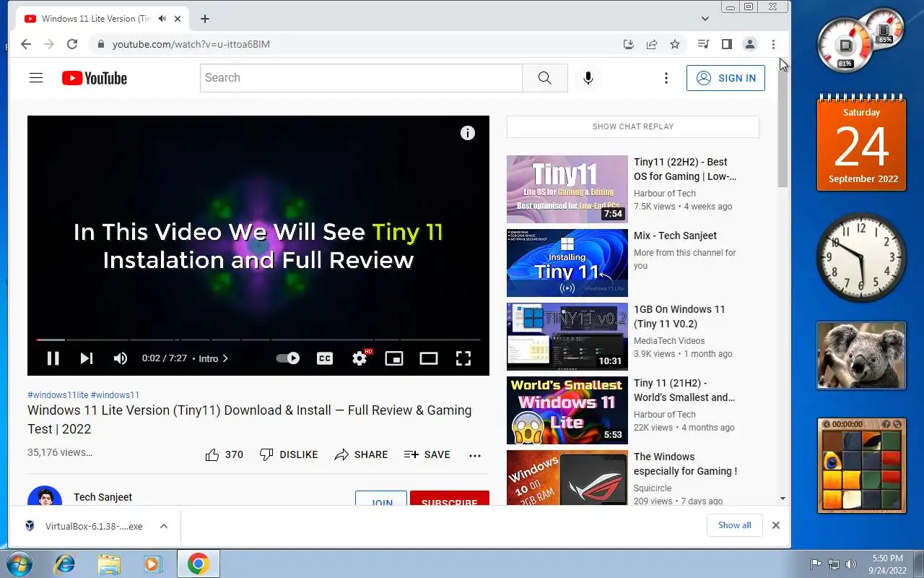The width and height of the screenshot is (924, 578).
Task: Open the World's Smallest Windows 11 thumbnail
Action: (567, 410)
